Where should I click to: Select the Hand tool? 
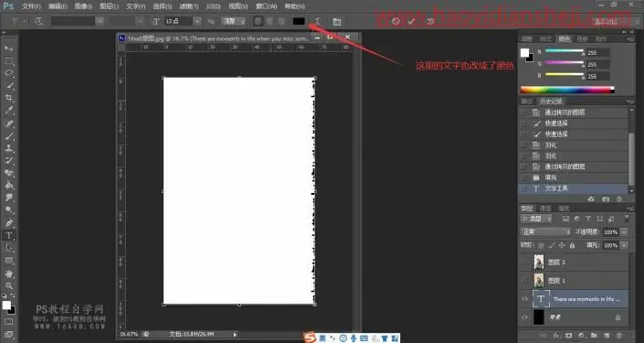tap(8, 273)
